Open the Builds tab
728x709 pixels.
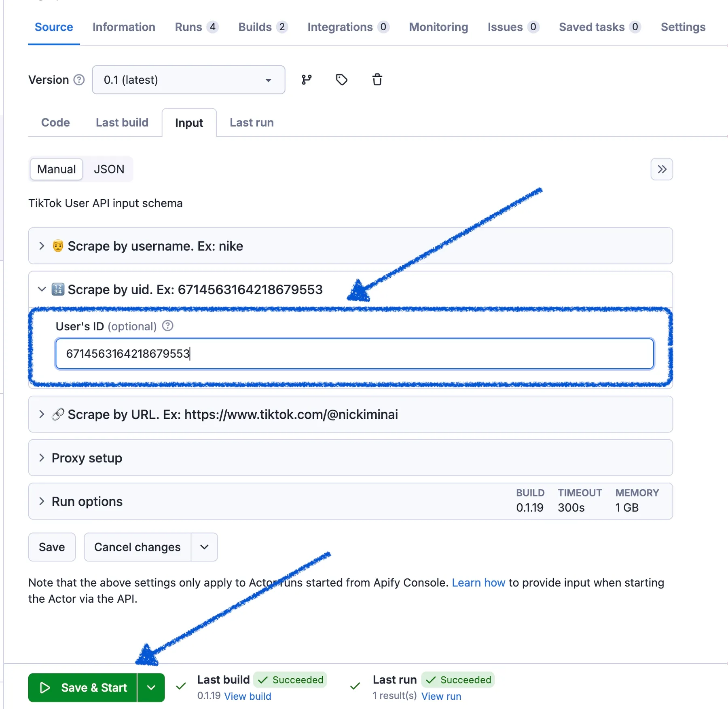[x=263, y=27]
